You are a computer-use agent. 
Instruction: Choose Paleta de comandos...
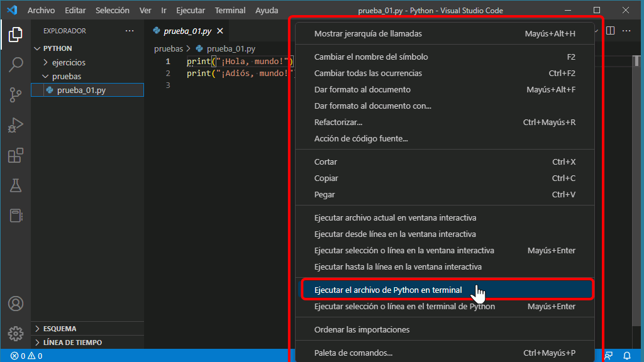point(445,353)
